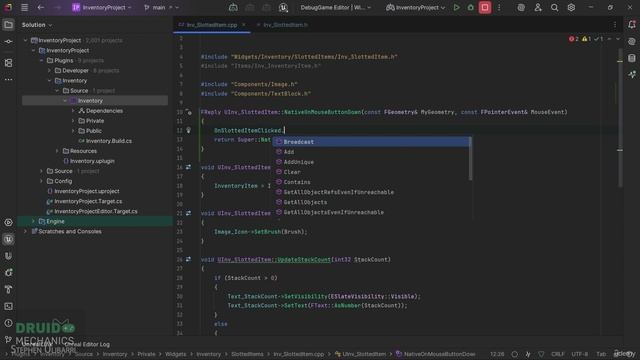Expand the Resources folder
The height and width of the screenshot is (360, 640).
pos(57,151)
